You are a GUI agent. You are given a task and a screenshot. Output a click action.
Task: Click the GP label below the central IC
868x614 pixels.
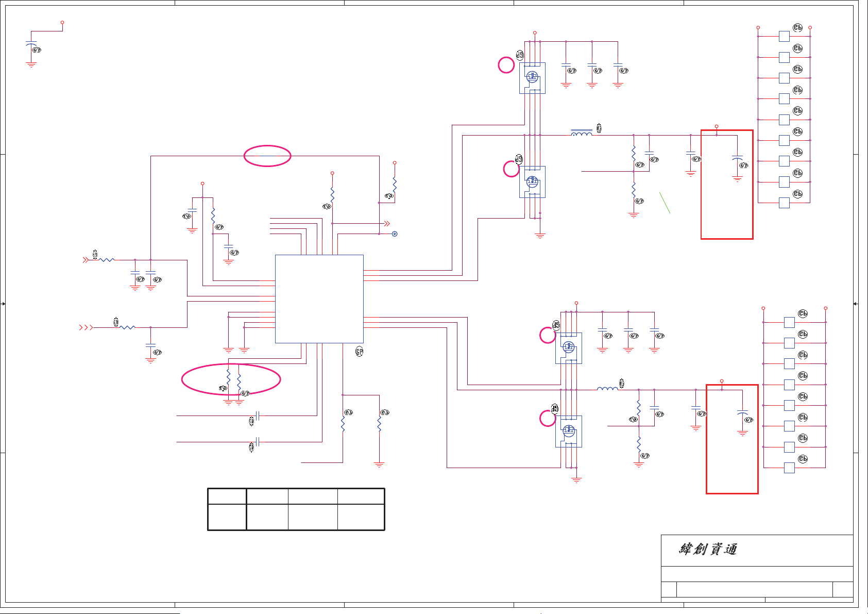[359, 352]
